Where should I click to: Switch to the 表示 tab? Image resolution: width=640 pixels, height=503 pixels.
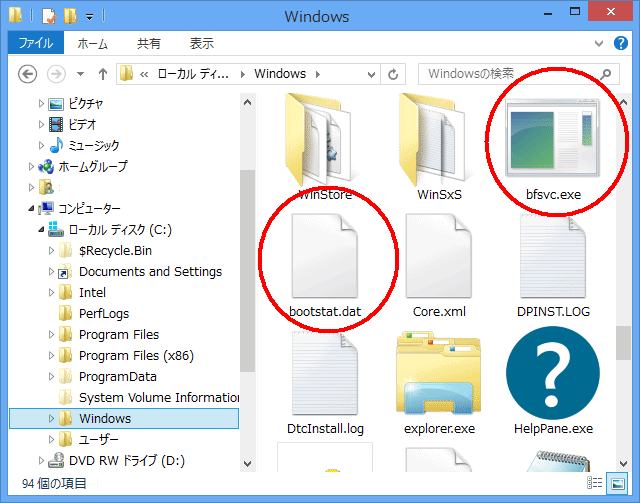202,43
